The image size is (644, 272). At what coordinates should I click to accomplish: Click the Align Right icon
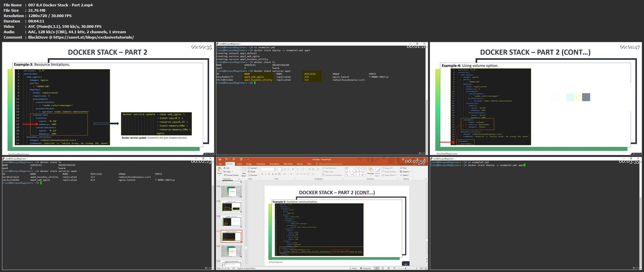pyautogui.click(x=305, y=174)
